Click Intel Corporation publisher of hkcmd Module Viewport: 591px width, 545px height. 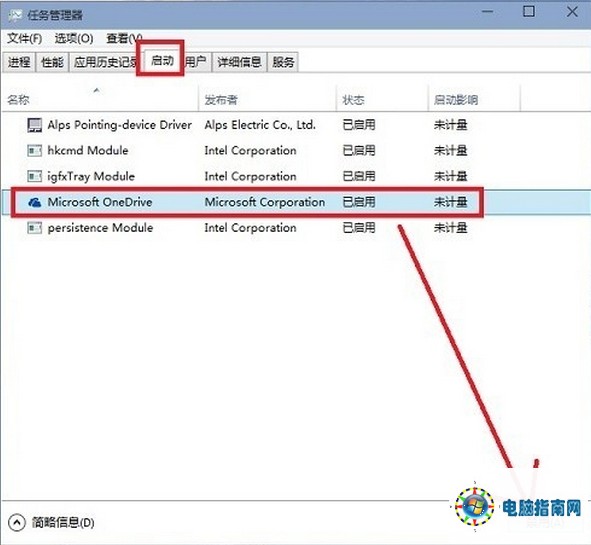(x=250, y=151)
